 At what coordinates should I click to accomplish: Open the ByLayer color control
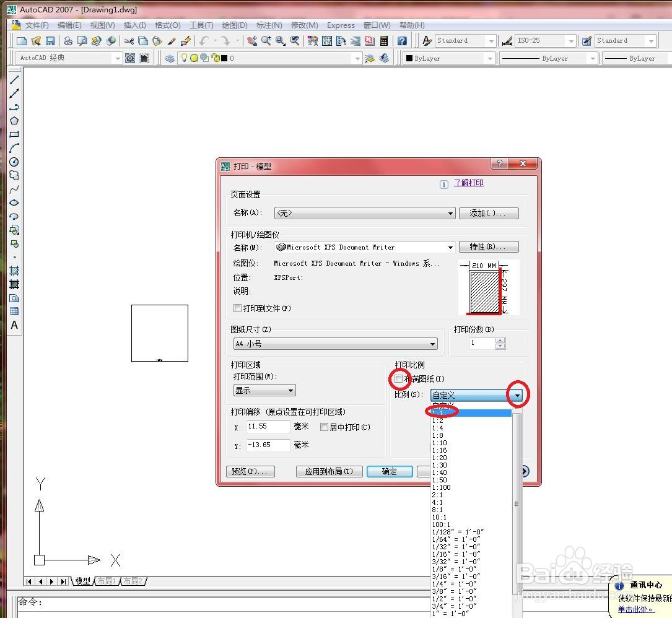pos(449,58)
